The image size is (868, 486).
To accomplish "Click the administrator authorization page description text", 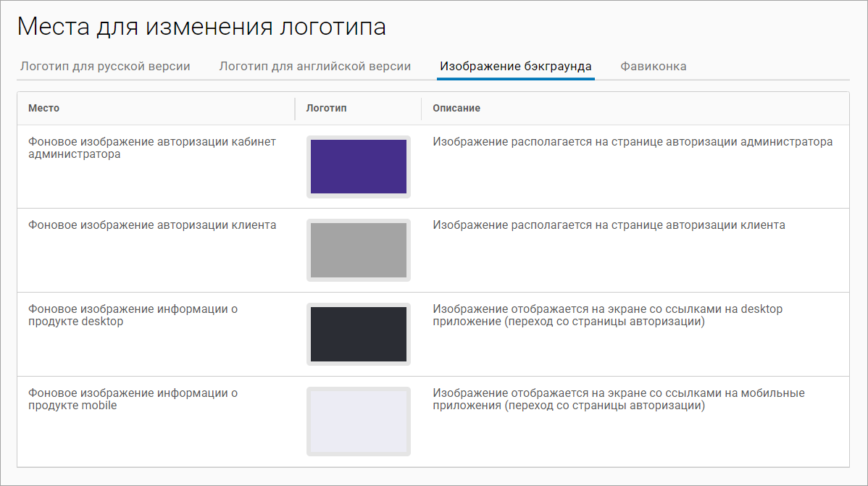I will pos(632,142).
